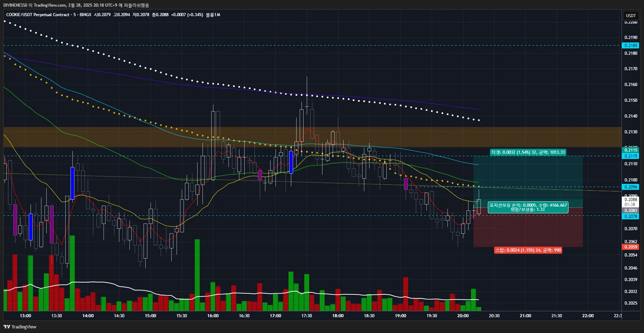Select the blue candle near 17:15
Screen dimensions: 644x333
click(x=291, y=162)
